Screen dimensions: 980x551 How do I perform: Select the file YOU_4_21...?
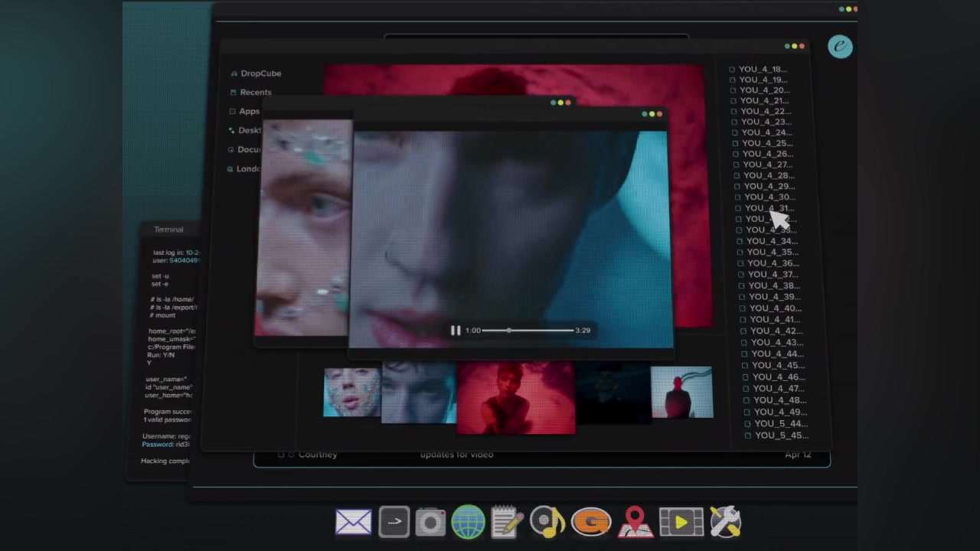[x=765, y=100]
